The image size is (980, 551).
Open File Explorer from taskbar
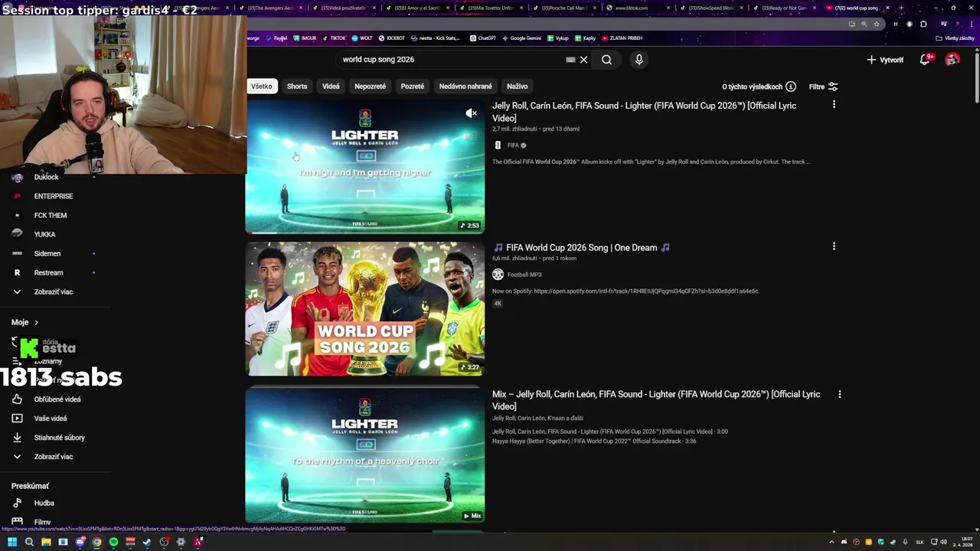coord(46,542)
